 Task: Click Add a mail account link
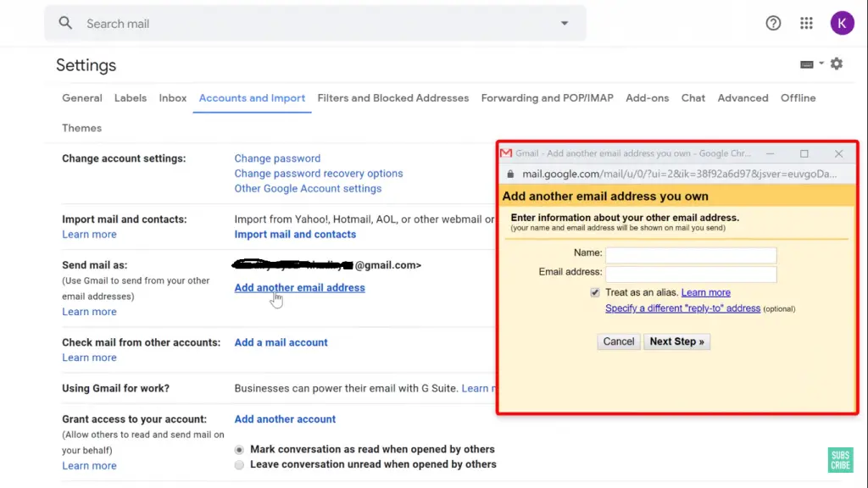(281, 342)
